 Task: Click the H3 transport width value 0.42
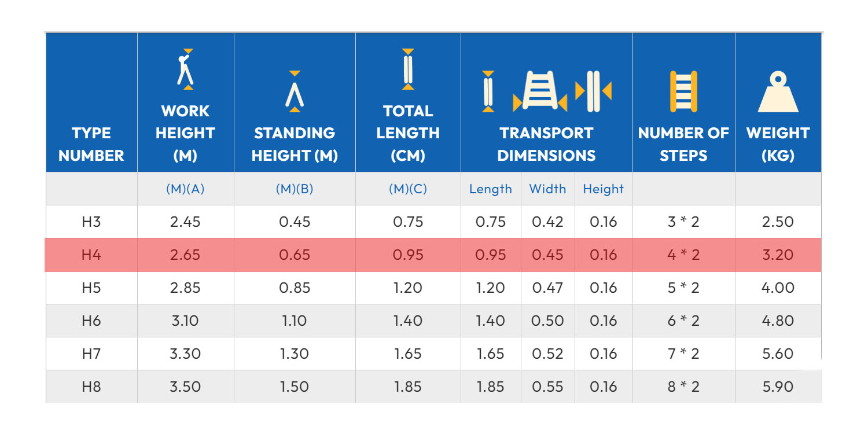[x=547, y=222]
